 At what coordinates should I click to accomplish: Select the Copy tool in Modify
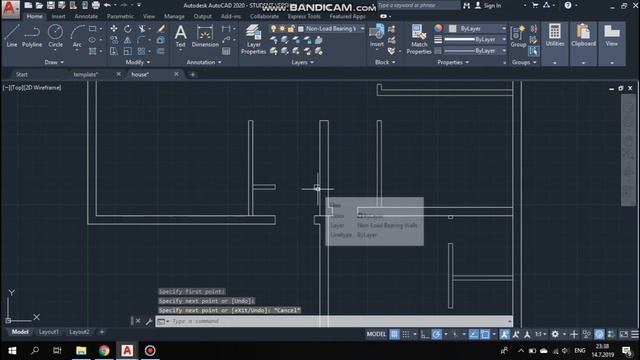[x=114, y=40]
